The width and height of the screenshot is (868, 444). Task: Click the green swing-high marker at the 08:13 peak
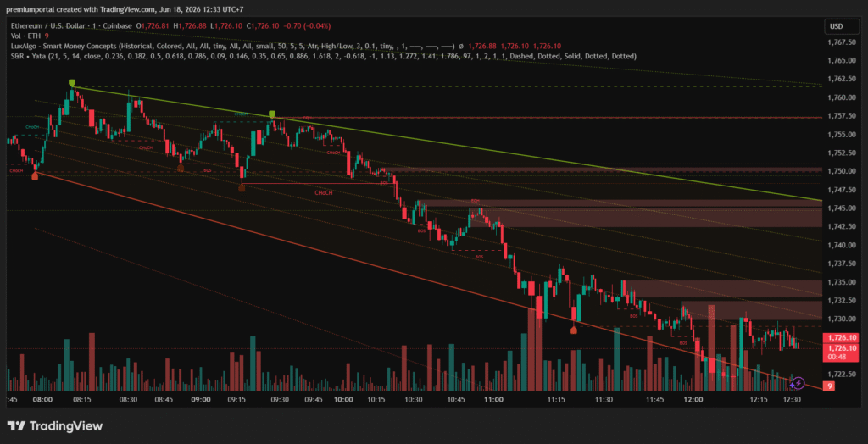pyautogui.click(x=72, y=83)
